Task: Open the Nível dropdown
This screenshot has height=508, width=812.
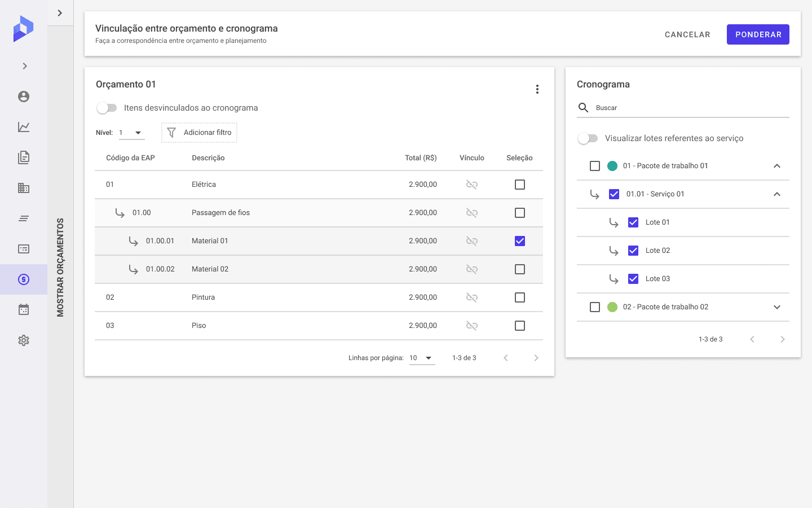Action: (132, 133)
